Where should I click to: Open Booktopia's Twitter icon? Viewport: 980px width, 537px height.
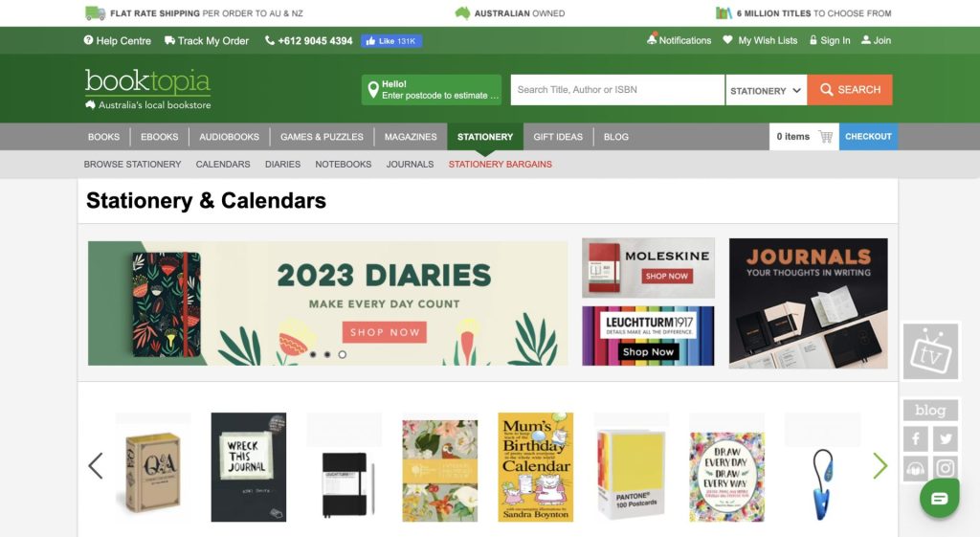pyautogui.click(x=946, y=438)
